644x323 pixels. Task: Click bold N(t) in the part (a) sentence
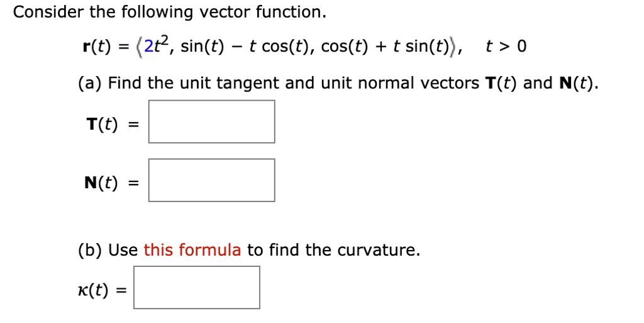tap(577, 83)
